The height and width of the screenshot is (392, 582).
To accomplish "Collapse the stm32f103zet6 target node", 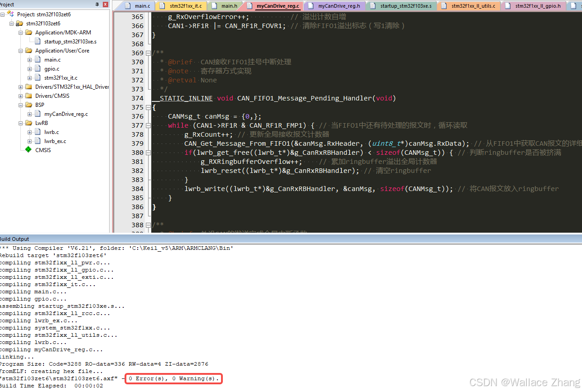I will click(x=12, y=24).
